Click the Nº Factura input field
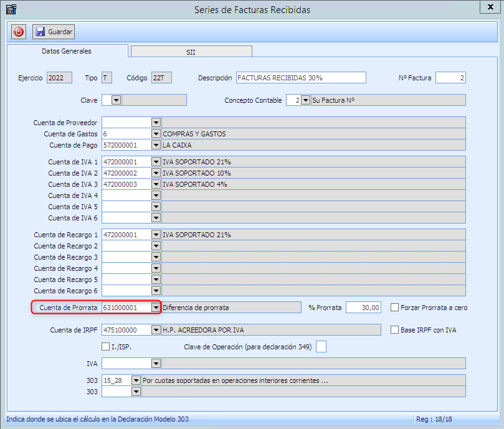Screen dimensions: 504x429 pos(450,78)
